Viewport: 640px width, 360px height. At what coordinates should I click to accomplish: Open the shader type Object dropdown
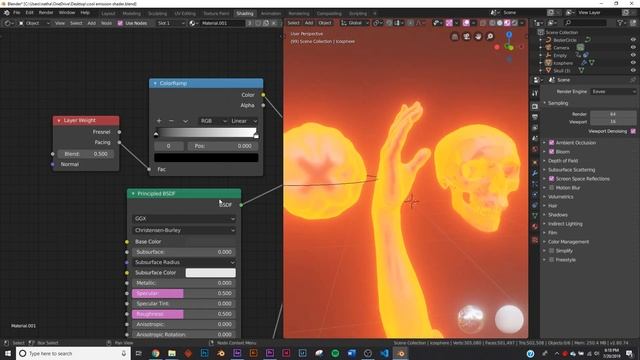(34, 23)
